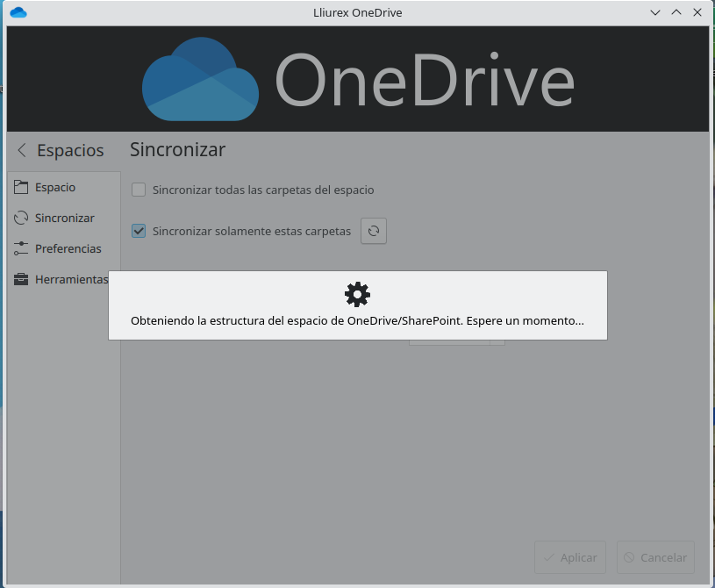Screen dimensions: 715x588
Task: Click the Aplicar button
Action: click(x=570, y=557)
